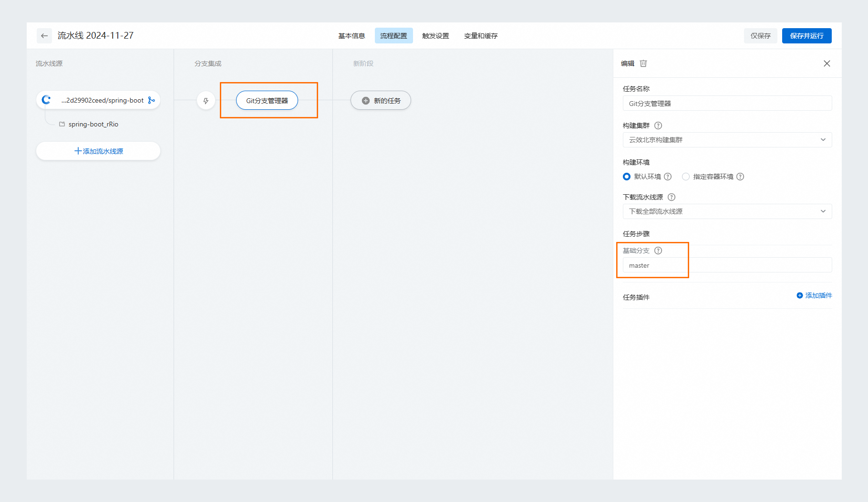This screenshot has width=868, height=502.
Task: Click the 任务插件 section label
Action: click(x=636, y=297)
